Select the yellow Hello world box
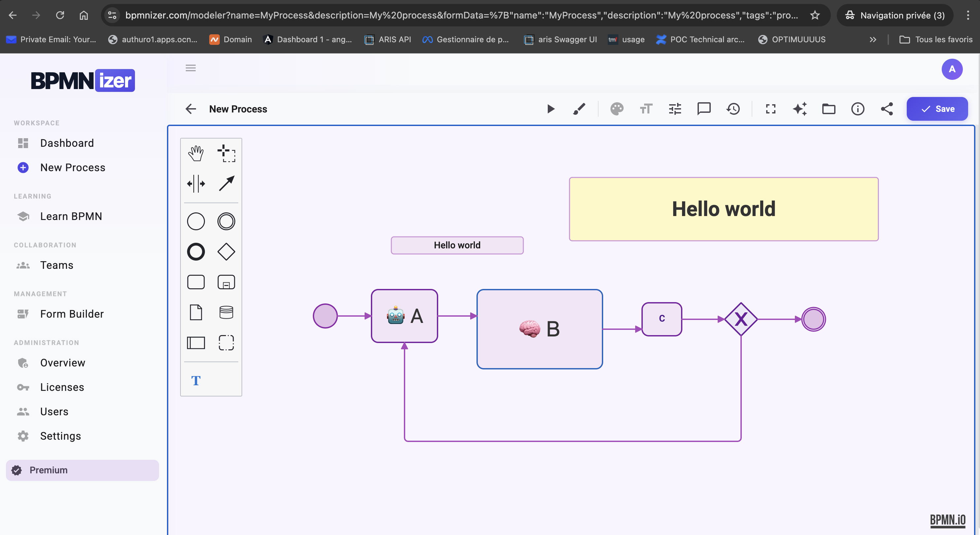Viewport: 980px width, 535px height. pyautogui.click(x=723, y=209)
